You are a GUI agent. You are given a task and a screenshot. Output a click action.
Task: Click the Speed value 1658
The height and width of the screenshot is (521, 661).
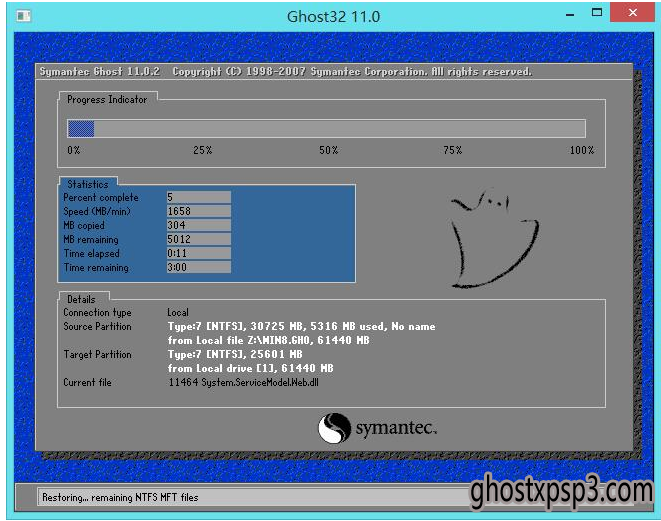[199, 211]
